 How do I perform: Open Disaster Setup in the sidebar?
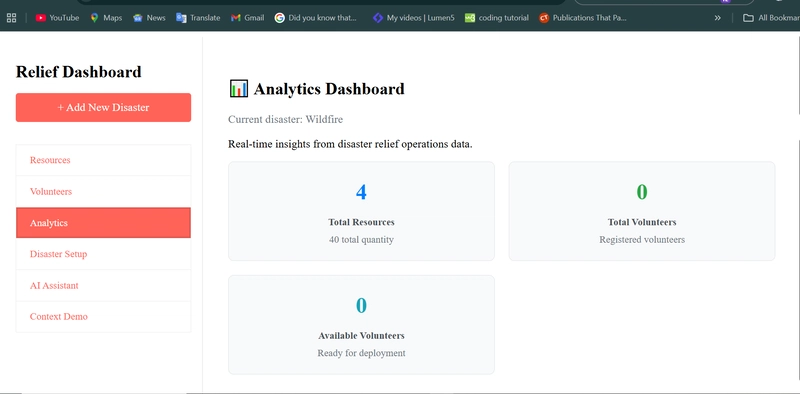click(104, 254)
